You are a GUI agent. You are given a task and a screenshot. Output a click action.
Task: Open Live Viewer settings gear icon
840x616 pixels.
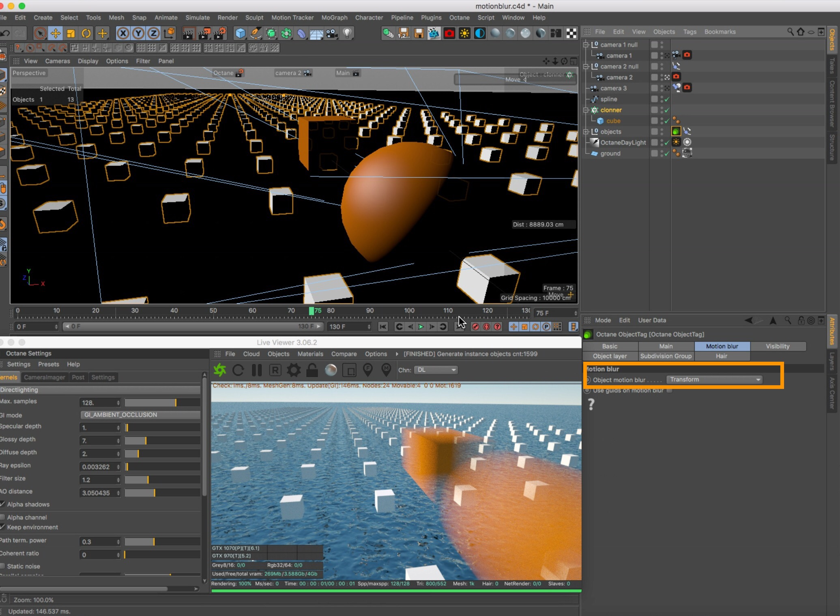294,370
